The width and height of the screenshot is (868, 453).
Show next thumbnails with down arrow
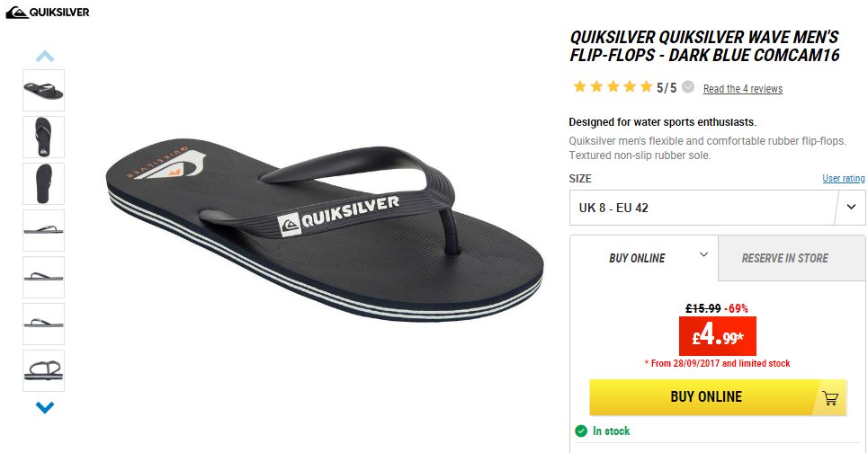coord(45,408)
